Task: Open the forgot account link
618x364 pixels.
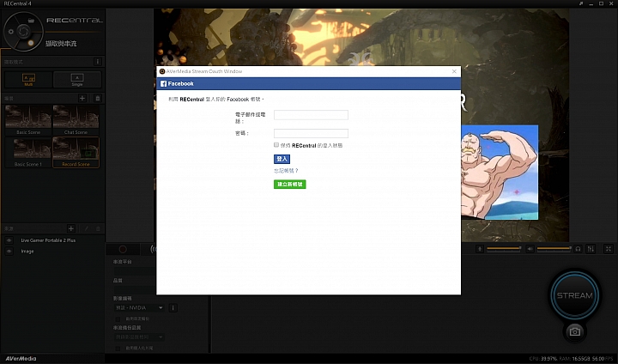Action: (x=286, y=171)
